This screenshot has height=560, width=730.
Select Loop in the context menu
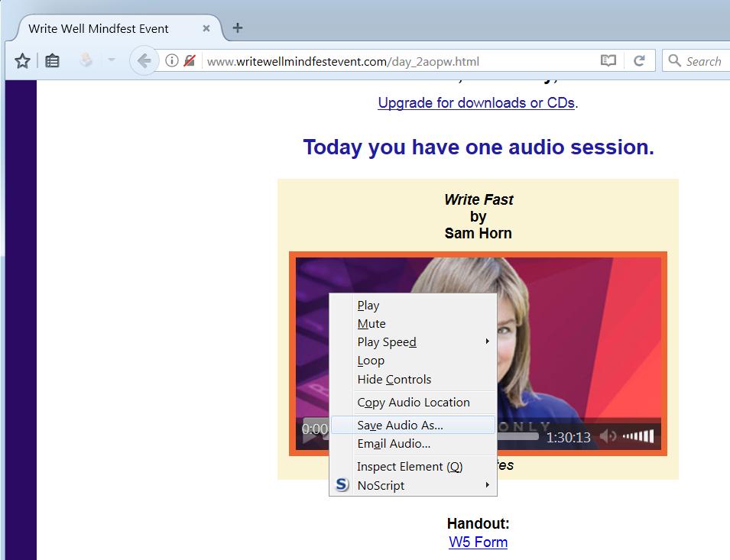pyautogui.click(x=413, y=361)
